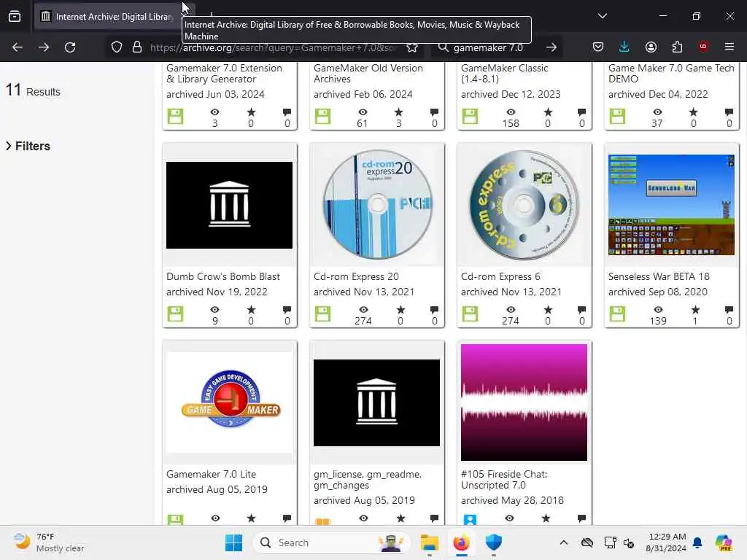Click the uBlock Origin extension icon
The image size is (747, 560).
703,47
